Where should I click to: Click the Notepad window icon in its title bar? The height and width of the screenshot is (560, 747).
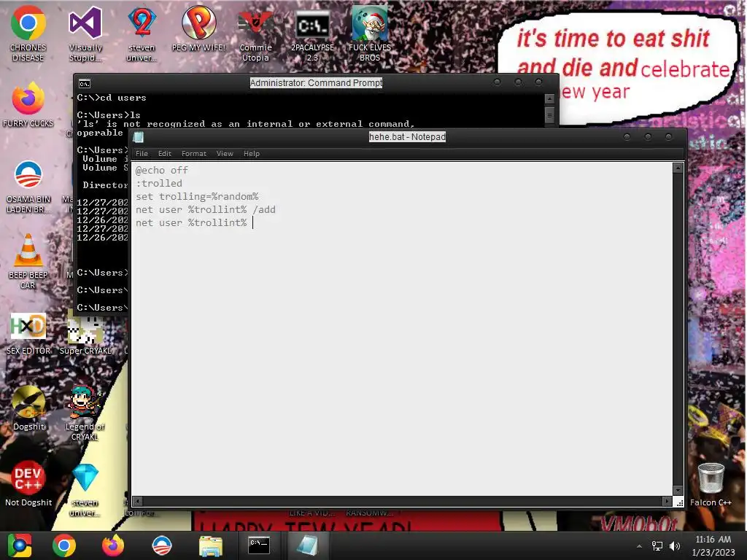click(139, 137)
